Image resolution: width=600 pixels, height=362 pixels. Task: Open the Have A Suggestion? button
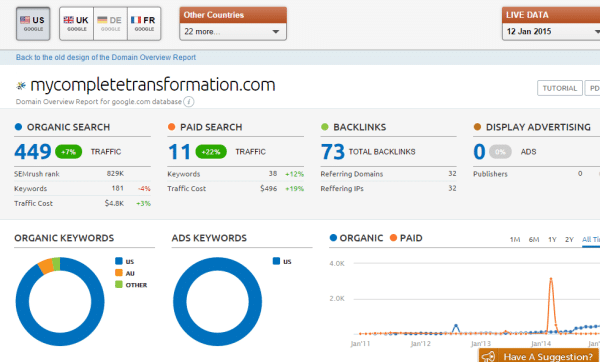539,356
